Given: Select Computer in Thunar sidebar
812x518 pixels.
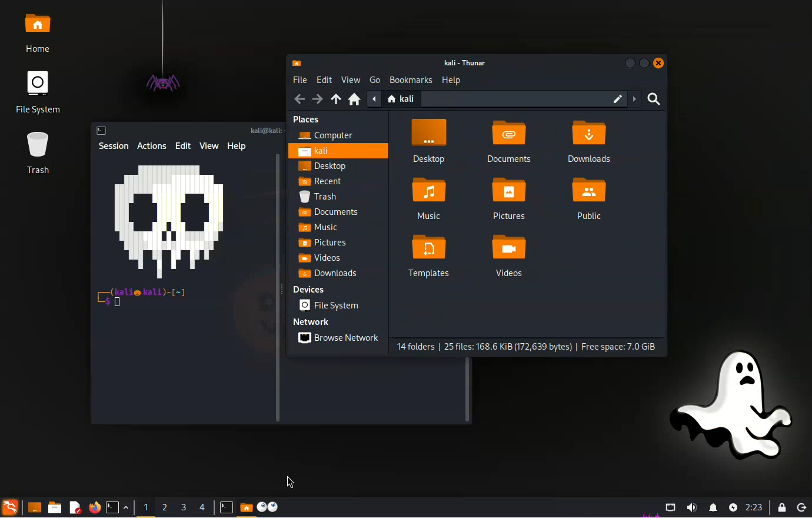Looking at the screenshot, I should coord(338,135).
